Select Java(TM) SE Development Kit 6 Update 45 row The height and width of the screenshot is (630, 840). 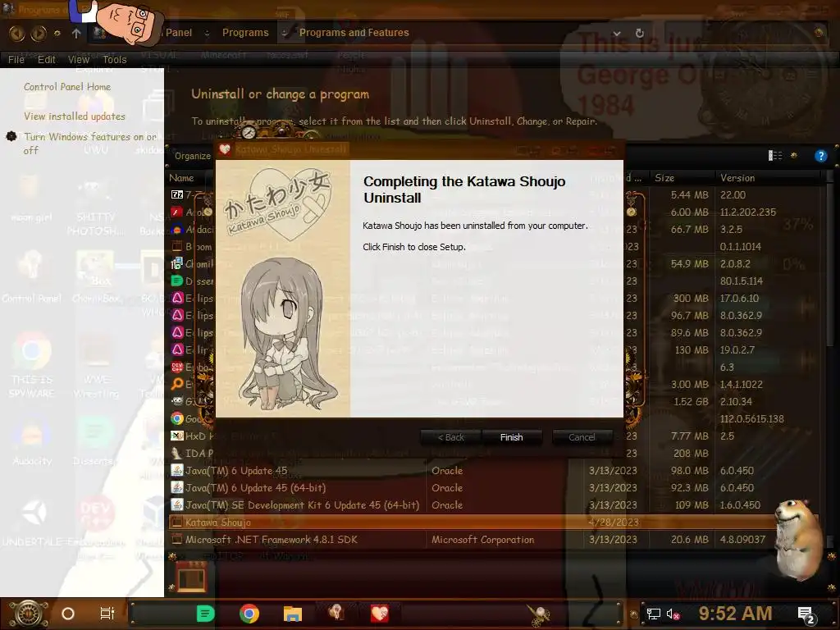click(x=494, y=504)
